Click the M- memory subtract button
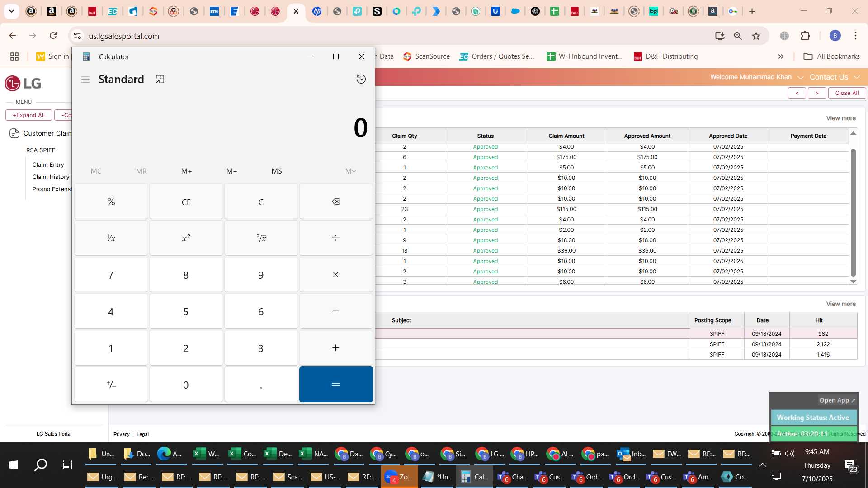Viewport: 868px width, 488px height. 231,171
